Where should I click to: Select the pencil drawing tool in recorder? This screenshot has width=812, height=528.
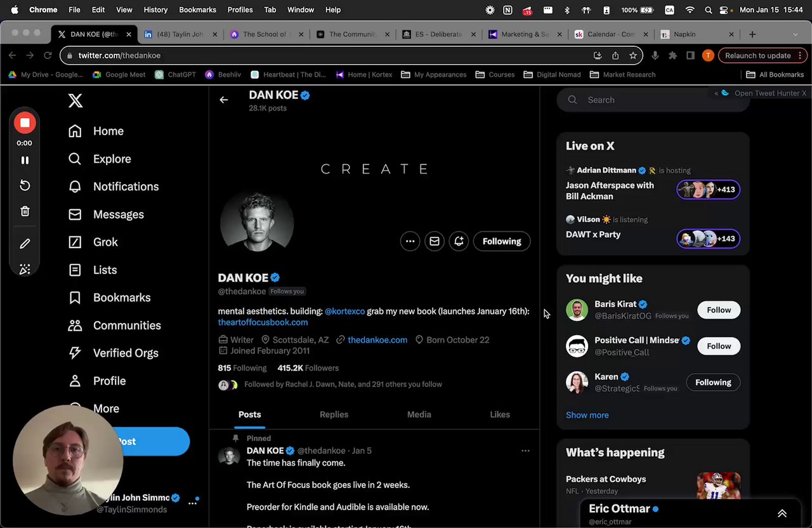click(x=25, y=244)
